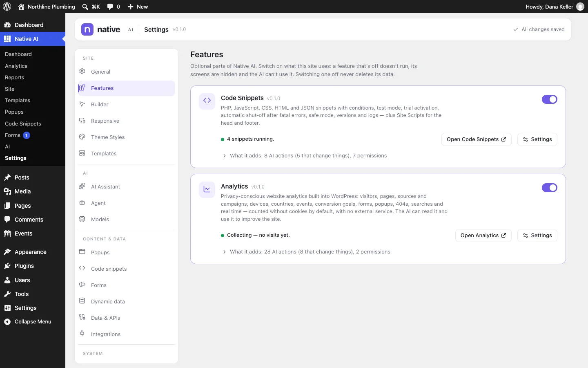Screen dimensions: 588x368
Task: Click the New plus button in admin bar
Action: coord(138,7)
